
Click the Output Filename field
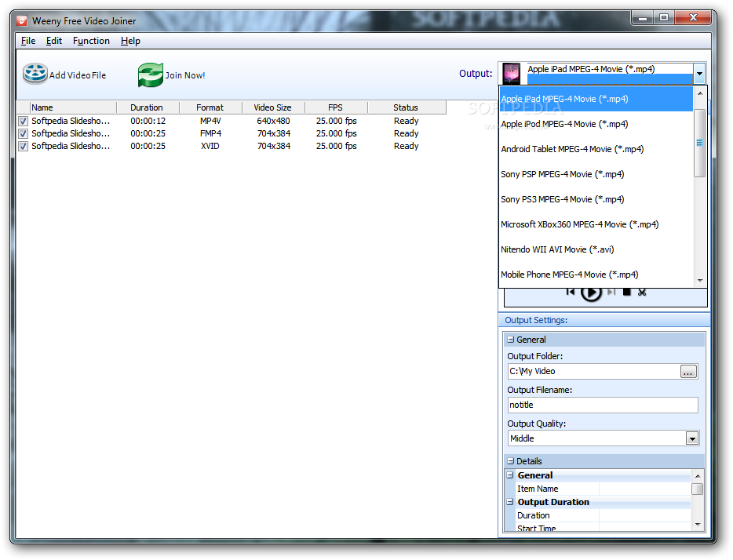click(x=603, y=405)
